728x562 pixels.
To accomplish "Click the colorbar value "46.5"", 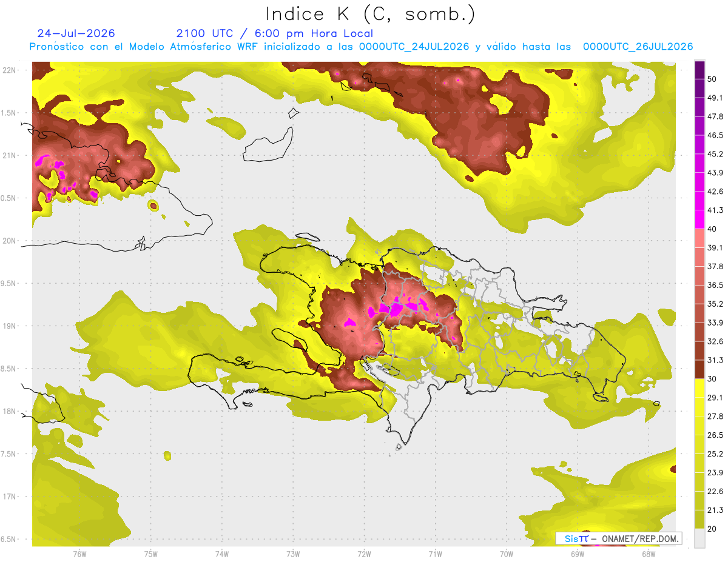I will click(715, 135).
